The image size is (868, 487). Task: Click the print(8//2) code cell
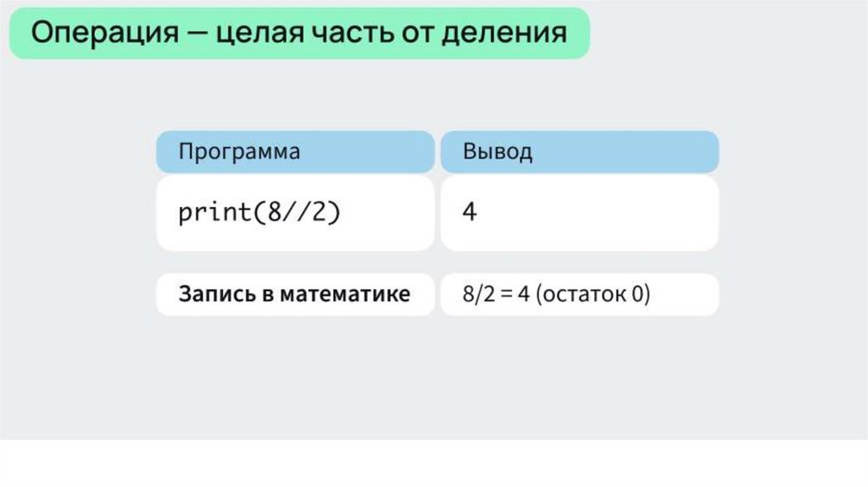(295, 213)
